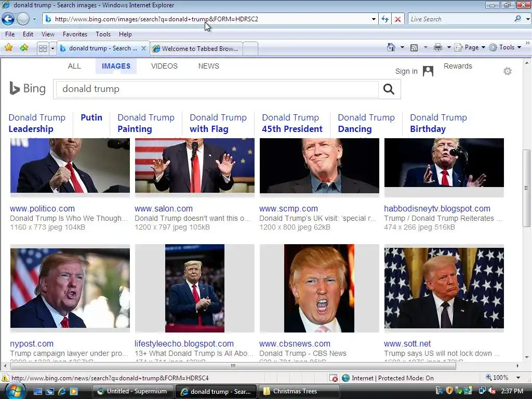Screen dimensions: 532x399
Task: Select the Dancing related search
Action: (x=366, y=123)
